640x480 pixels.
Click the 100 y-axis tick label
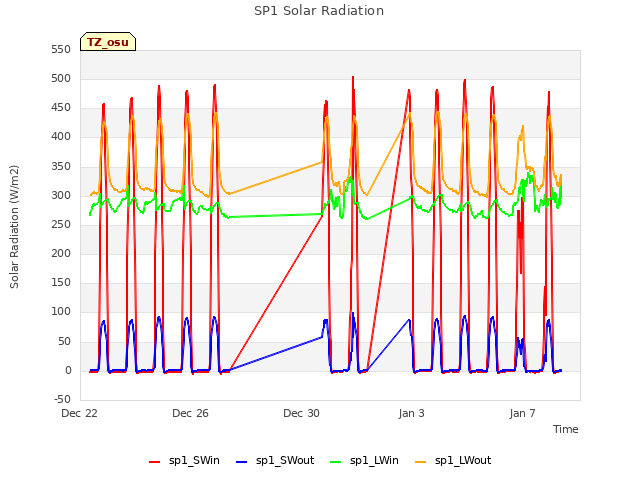pyautogui.click(x=61, y=312)
